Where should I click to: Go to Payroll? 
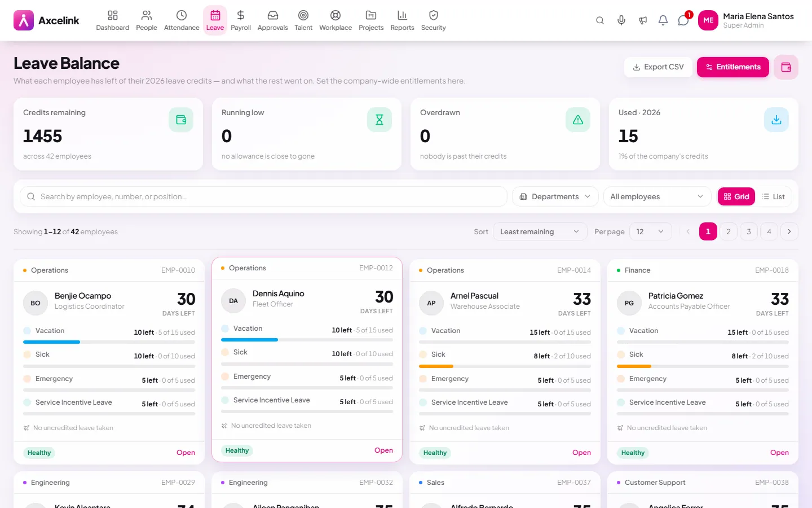(x=241, y=20)
